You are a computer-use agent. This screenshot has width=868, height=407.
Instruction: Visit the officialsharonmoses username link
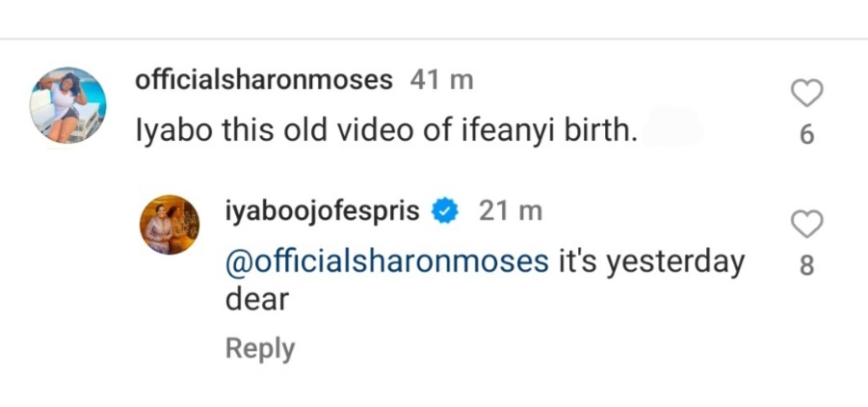(264, 80)
